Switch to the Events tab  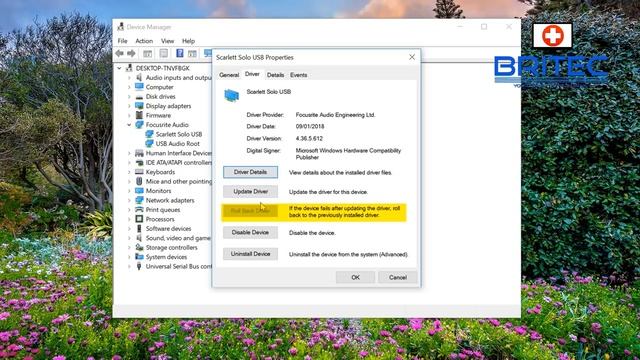298,75
